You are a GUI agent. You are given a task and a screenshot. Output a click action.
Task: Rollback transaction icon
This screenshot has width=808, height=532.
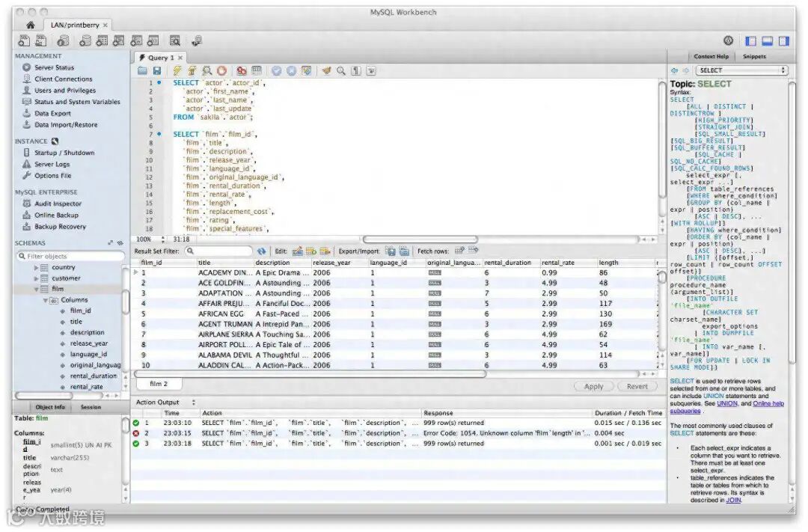coord(291,71)
